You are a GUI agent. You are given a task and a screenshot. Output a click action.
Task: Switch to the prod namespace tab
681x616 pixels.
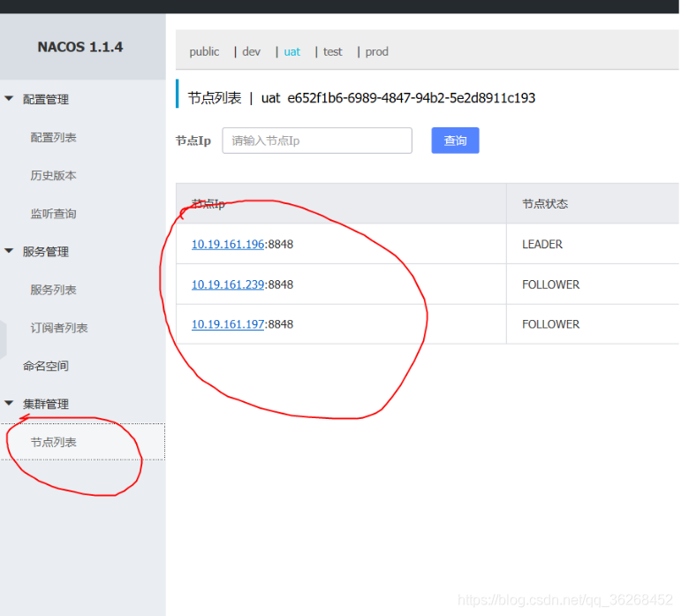point(376,51)
